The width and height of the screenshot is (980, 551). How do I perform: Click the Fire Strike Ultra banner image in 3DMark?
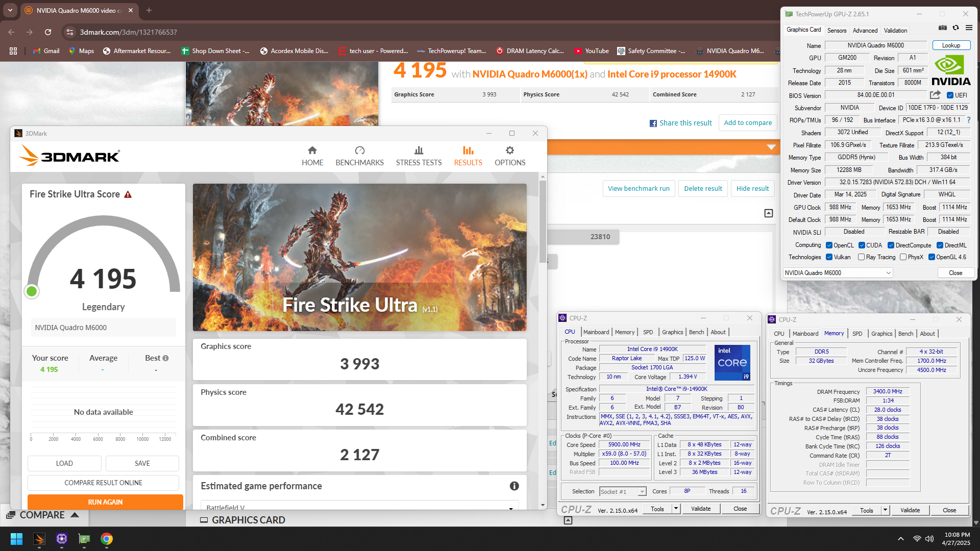click(359, 257)
